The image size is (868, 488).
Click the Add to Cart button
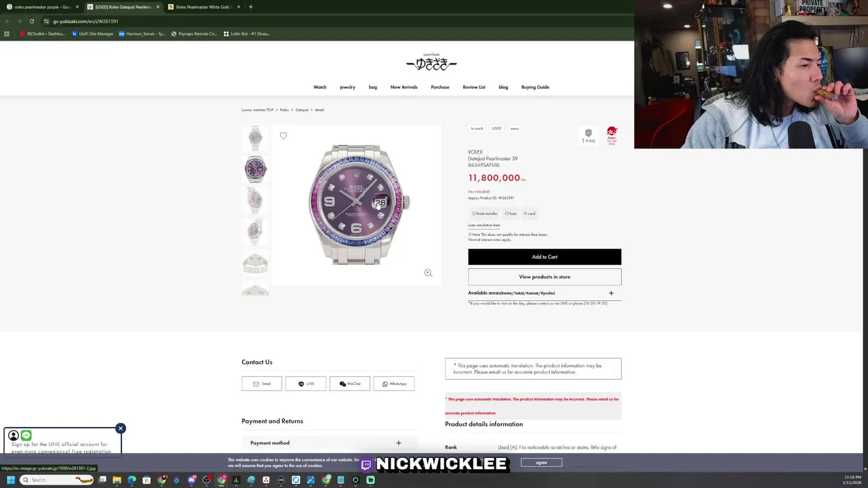click(x=545, y=257)
